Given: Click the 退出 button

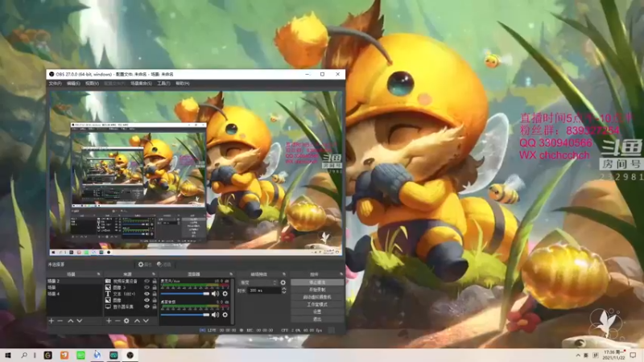Looking at the screenshot, I should tap(317, 319).
